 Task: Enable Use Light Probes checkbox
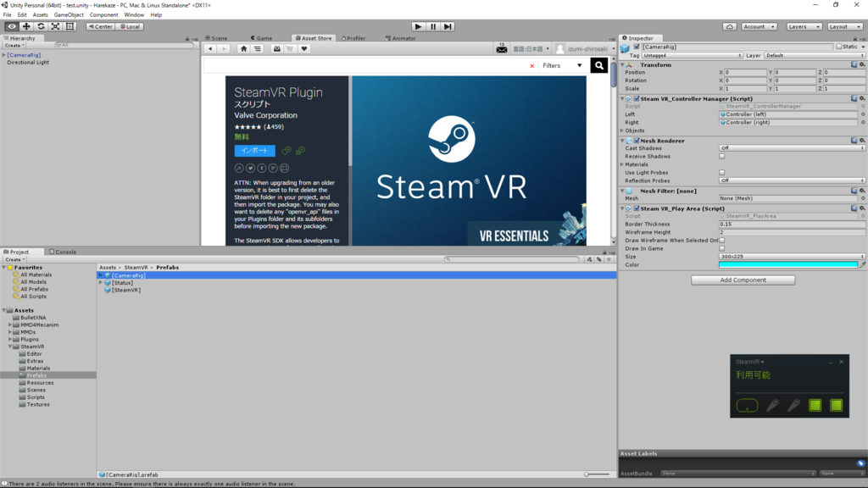(722, 173)
